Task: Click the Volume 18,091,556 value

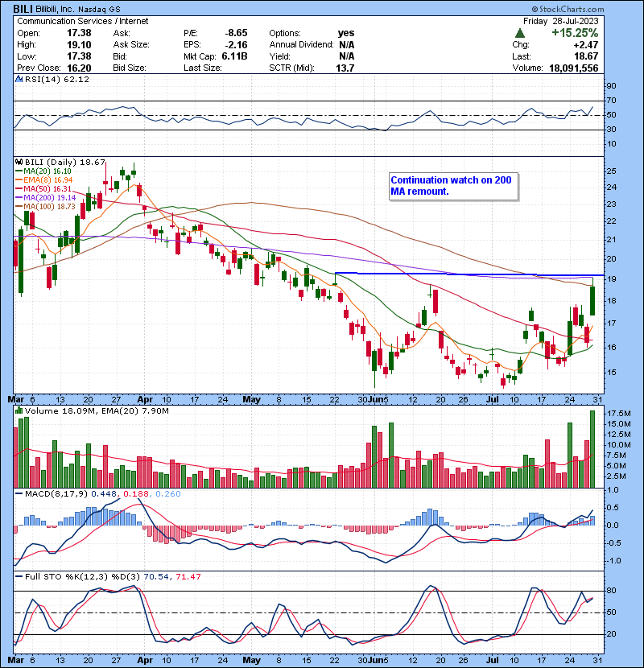Action: pos(574,68)
